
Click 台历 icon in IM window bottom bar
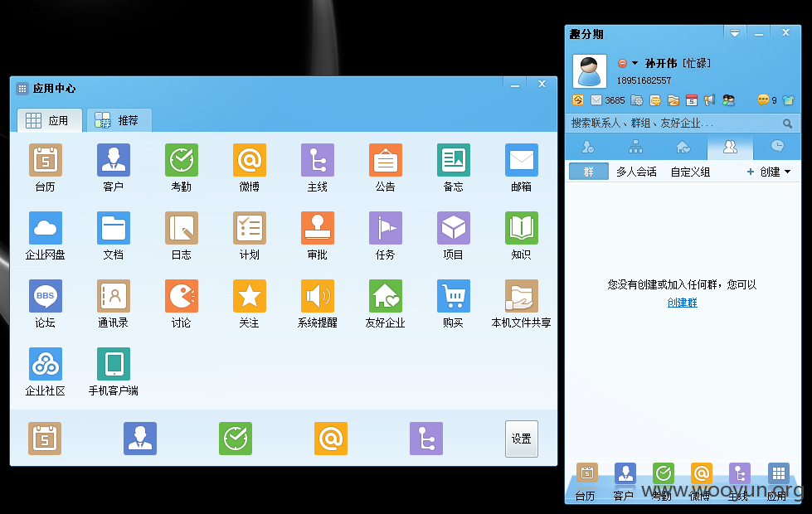(587, 473)
